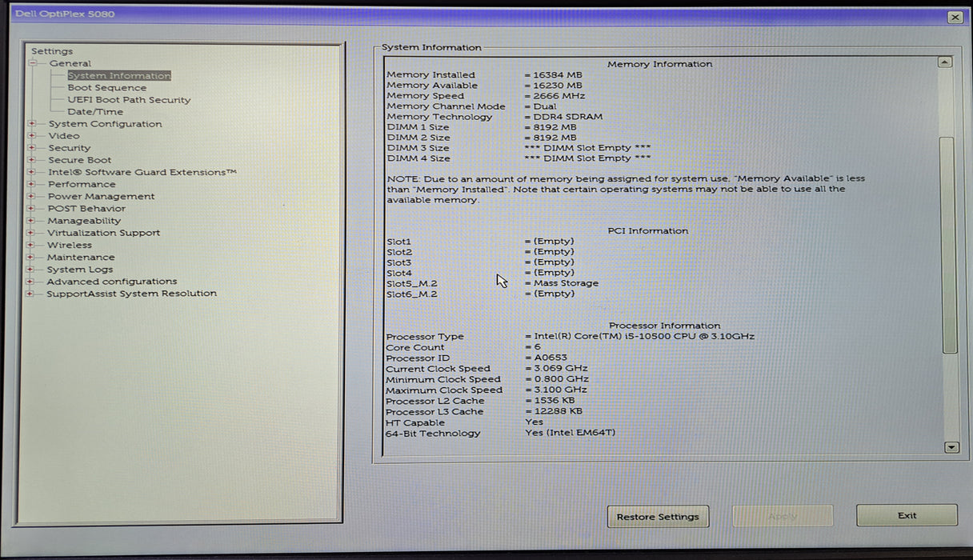Collapse the General tree node

pos(33,63)
